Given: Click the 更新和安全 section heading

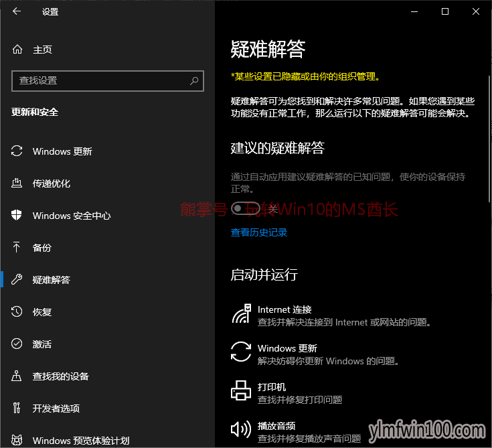Looking at the screenshot, I should 35,112.
